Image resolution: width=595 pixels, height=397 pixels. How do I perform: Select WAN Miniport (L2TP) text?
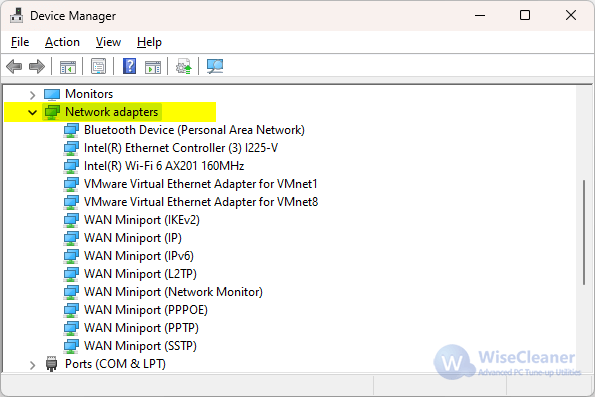140,274
